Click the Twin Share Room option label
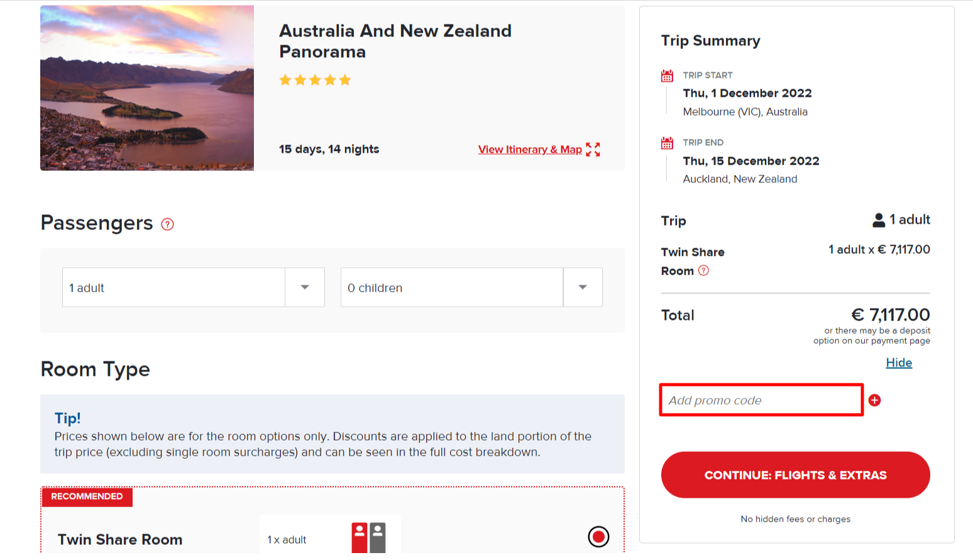Viewport: 973px width, 560px height. tap(120, 539)
